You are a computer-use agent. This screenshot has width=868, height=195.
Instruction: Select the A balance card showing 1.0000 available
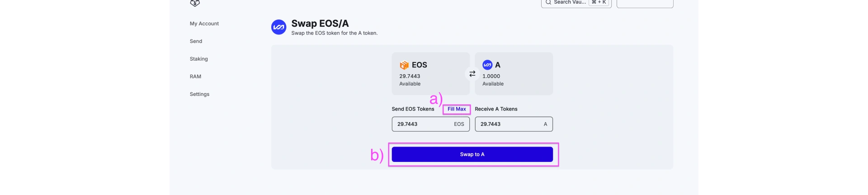[x=514, y=74]
